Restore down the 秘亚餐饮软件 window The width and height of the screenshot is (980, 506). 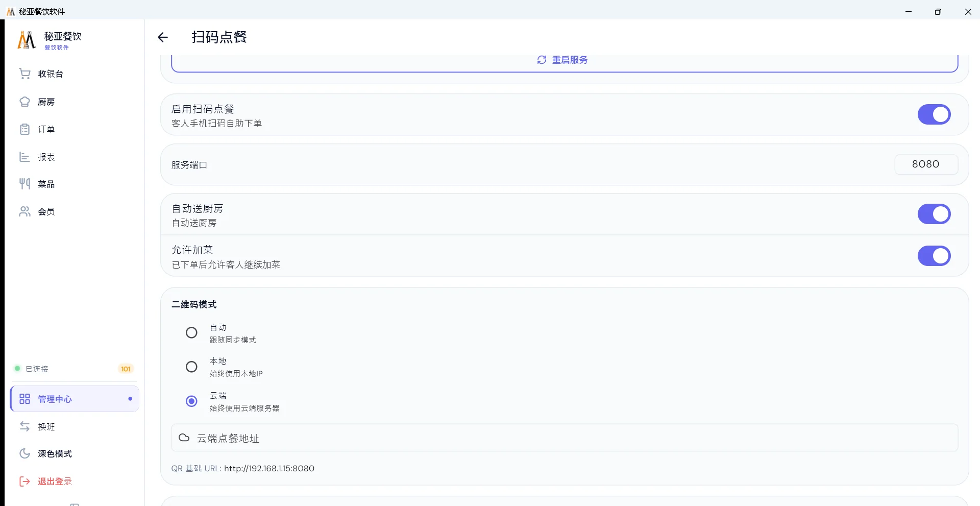938,11
